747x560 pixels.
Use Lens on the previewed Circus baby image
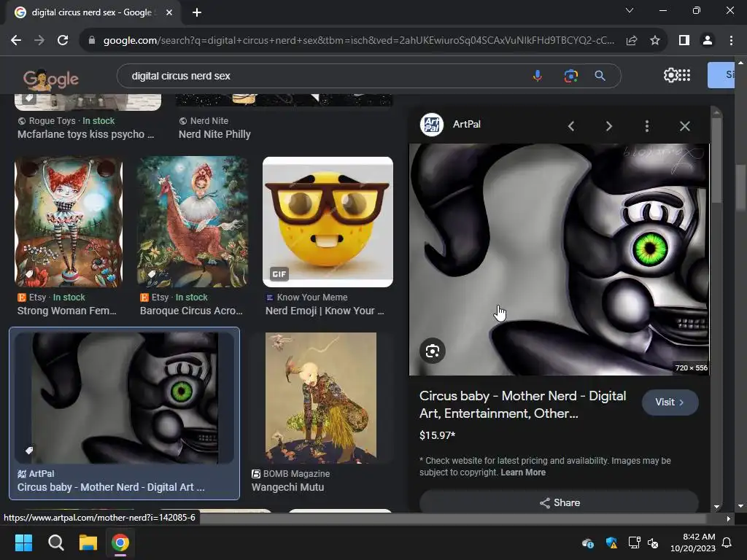(x=433, y=351)
